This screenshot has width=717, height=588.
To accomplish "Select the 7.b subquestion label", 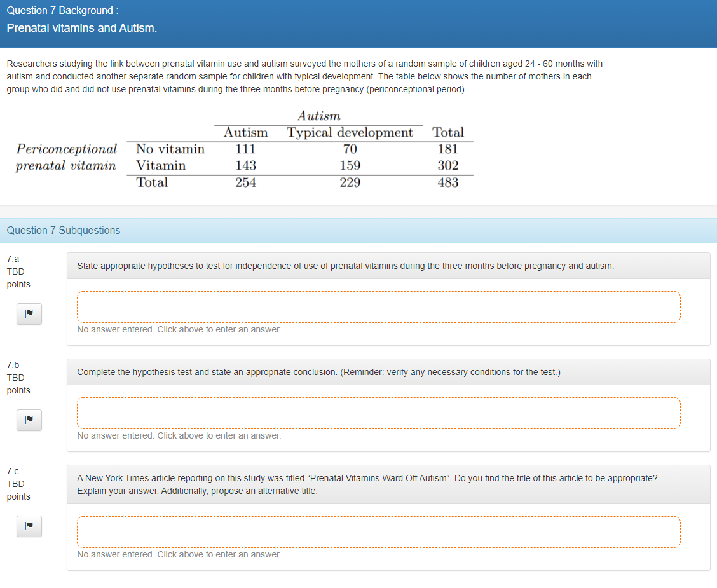I will point(13,365).
